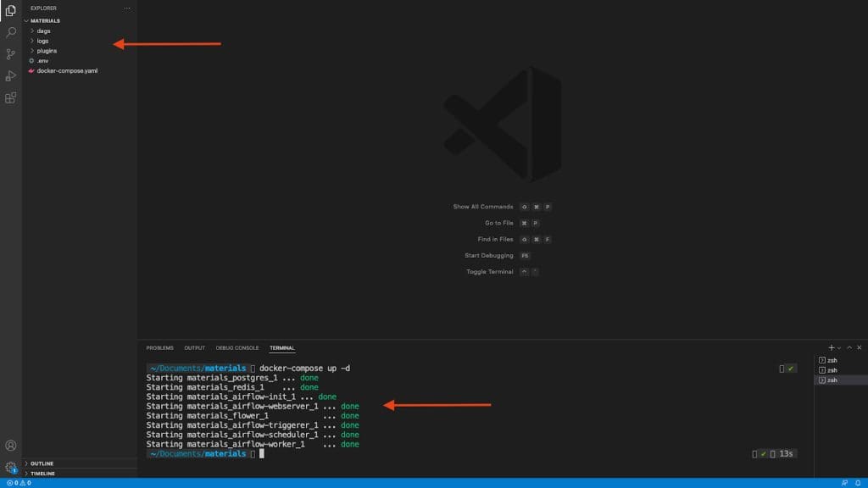Screen dimensions: 868x488
Task: Click the new terminal plus icon
Action: 832,348
